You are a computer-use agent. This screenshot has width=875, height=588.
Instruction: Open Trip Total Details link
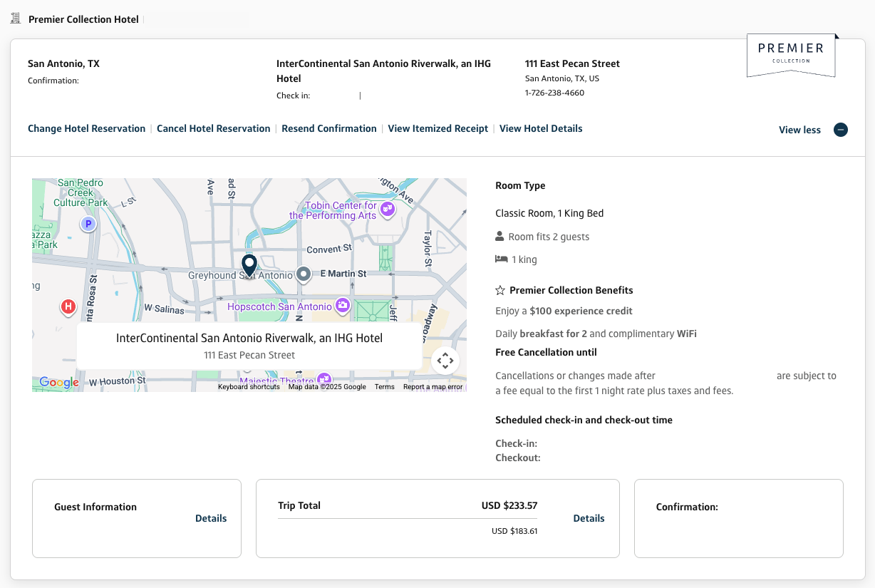point(589,518)
